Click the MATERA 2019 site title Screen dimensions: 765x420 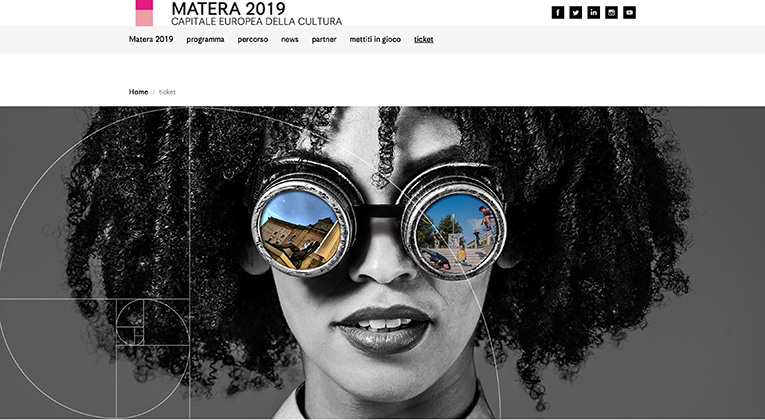(228, 8)
